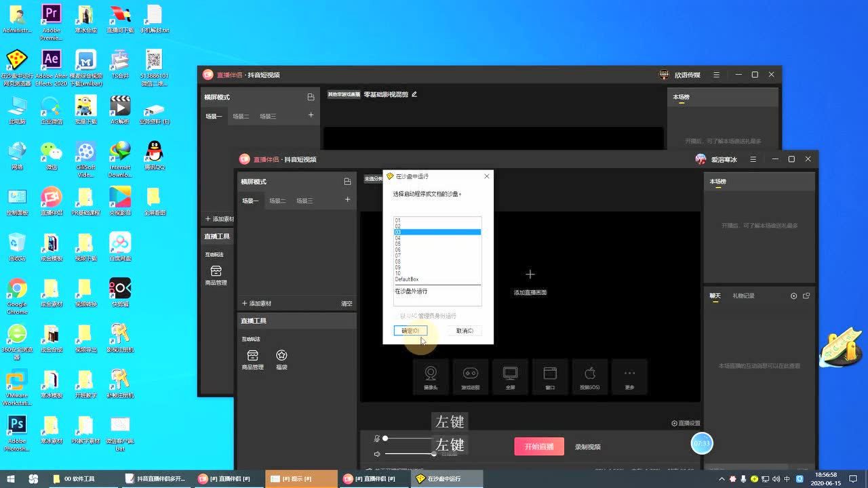
Task: Add a game process (游戏进程) source
Action: tap(470, 377)
